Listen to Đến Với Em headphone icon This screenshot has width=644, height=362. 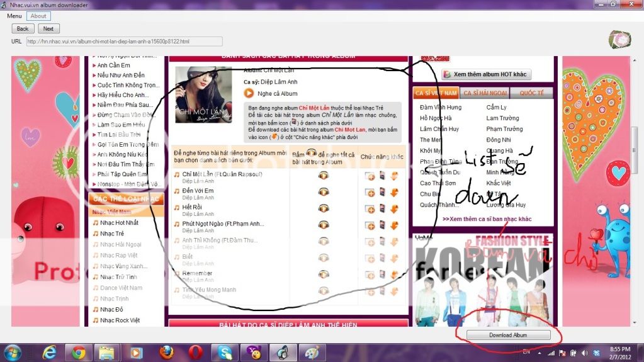pyautogui.click(x=324, y=192)
